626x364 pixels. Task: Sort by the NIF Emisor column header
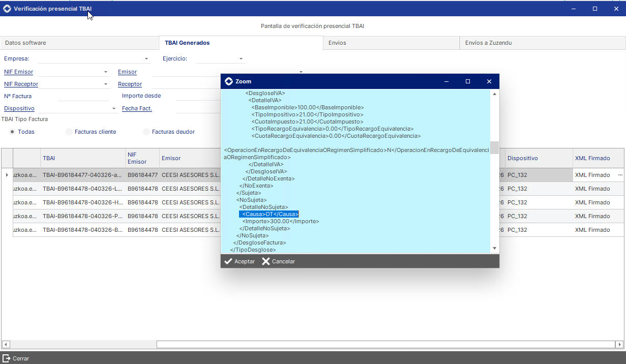142,158
